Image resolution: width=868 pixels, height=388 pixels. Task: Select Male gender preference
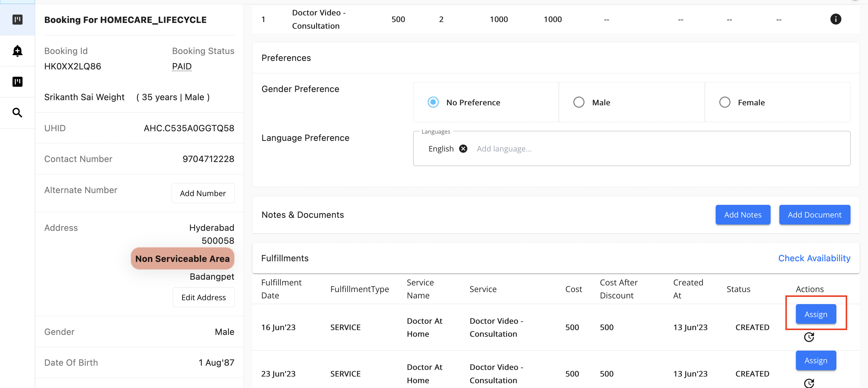click(578, 102)
